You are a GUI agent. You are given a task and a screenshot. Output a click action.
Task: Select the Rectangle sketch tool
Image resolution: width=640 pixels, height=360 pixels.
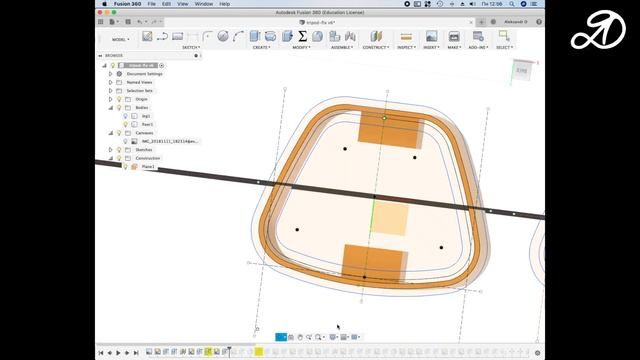pos(178,36)
